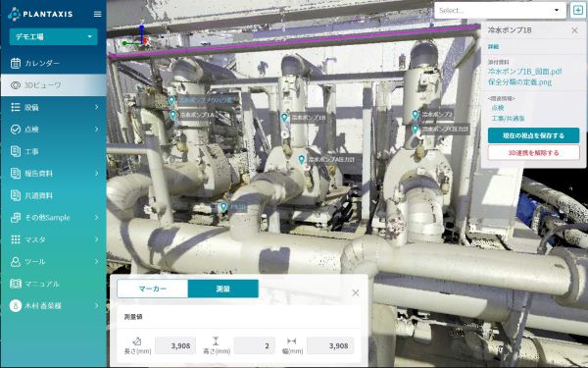Close the measurement panel with X
Screen dimensions: 588x368
356,292
